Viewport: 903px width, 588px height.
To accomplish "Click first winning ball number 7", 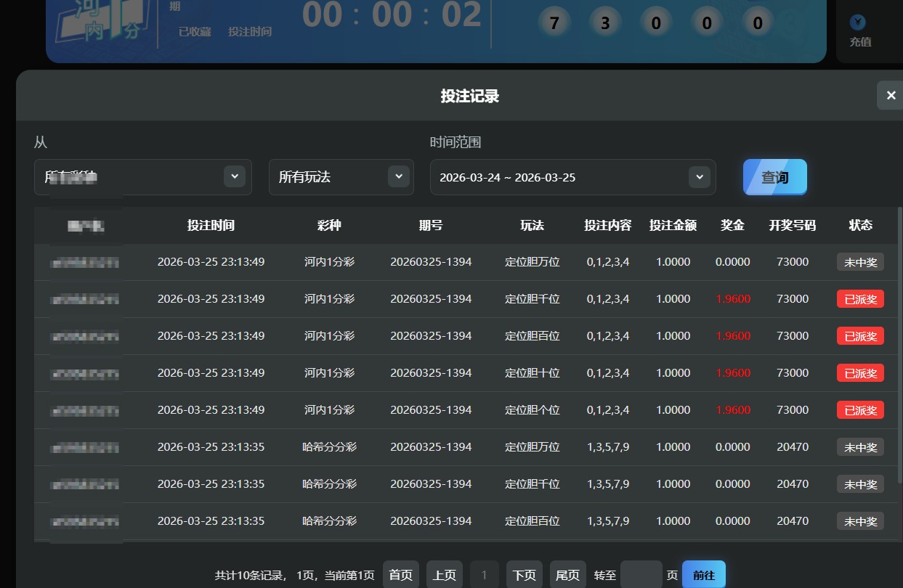I will pyautogui.click(x=555, y=23).
